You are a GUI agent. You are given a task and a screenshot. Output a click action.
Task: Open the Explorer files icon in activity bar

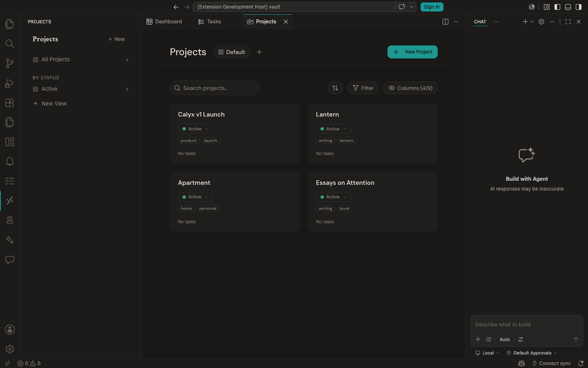coord(10,24)
